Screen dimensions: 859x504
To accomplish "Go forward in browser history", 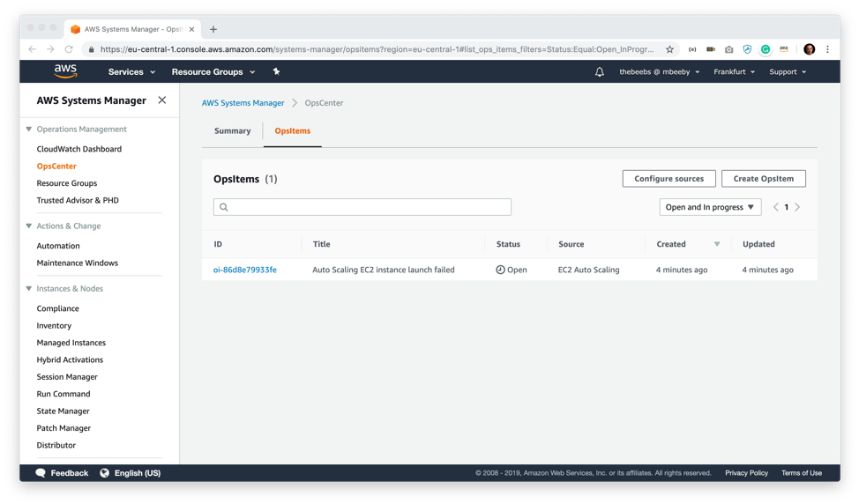I will (x=50, y=49).
